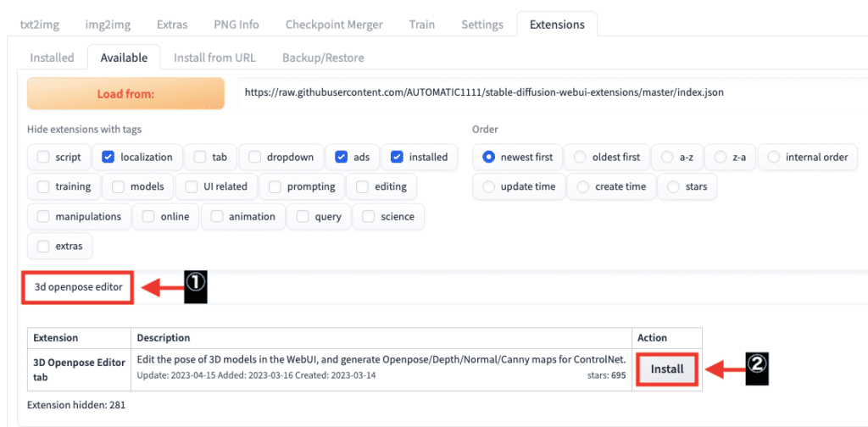This screenshot has width=868, height=427.
Task: Install the 3D Openpose Editor extension
Action: [667, 369]
